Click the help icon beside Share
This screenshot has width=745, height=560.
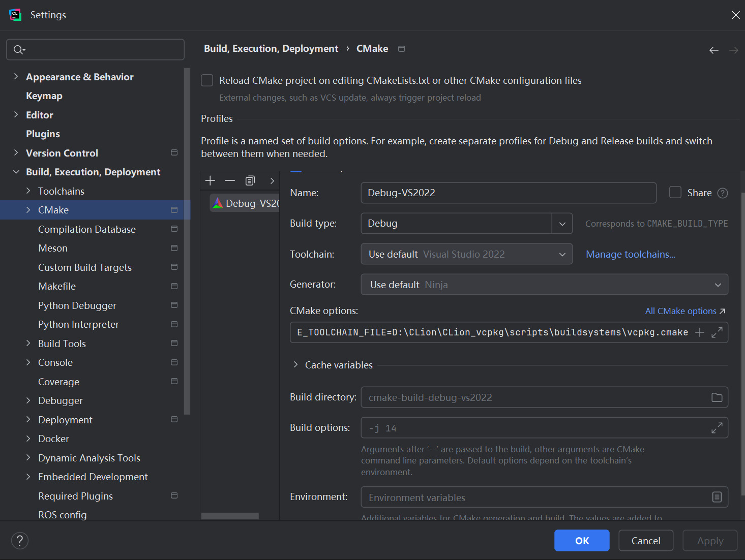[x=722, y=193]
